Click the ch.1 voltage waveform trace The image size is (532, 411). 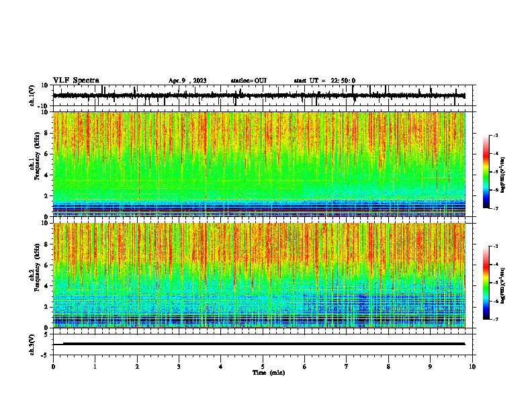(259, 95)
